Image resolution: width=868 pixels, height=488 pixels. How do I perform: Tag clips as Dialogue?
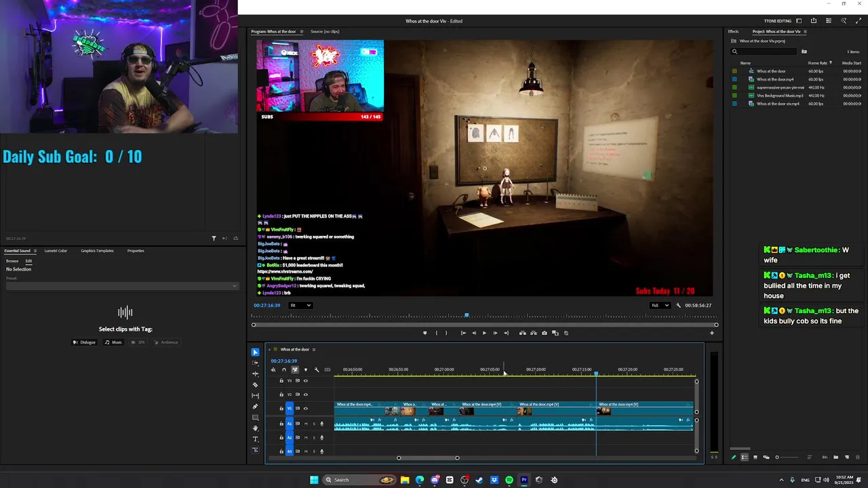coord(85,342)
